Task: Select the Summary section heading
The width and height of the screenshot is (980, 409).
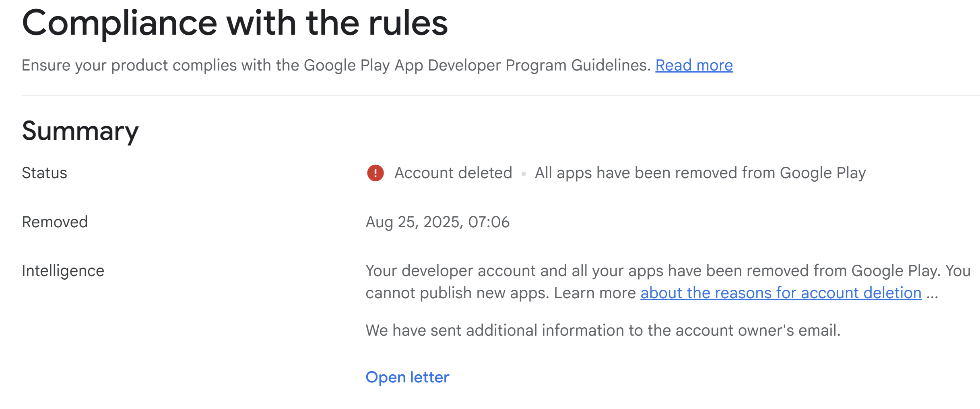Action: [x=80, y=131]
